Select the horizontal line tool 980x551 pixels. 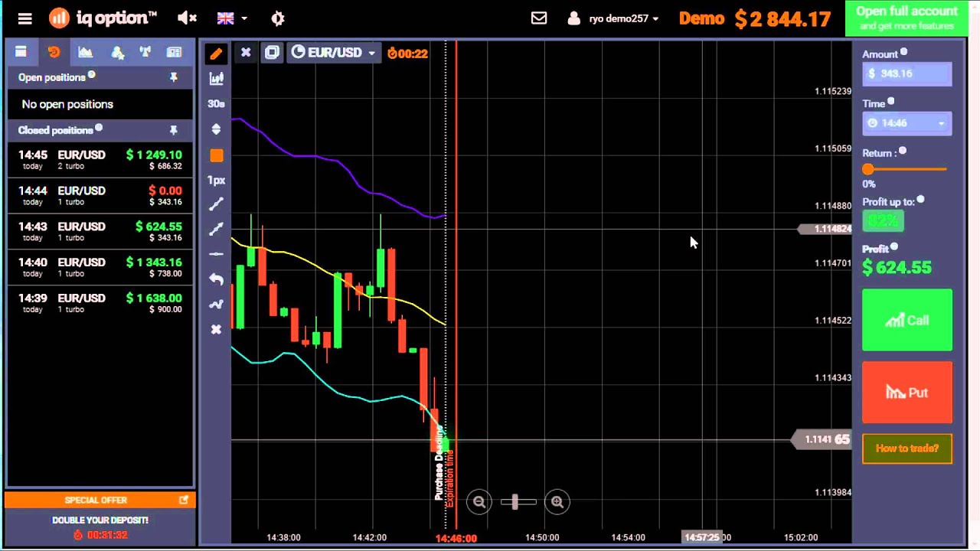tap(216, 254)
